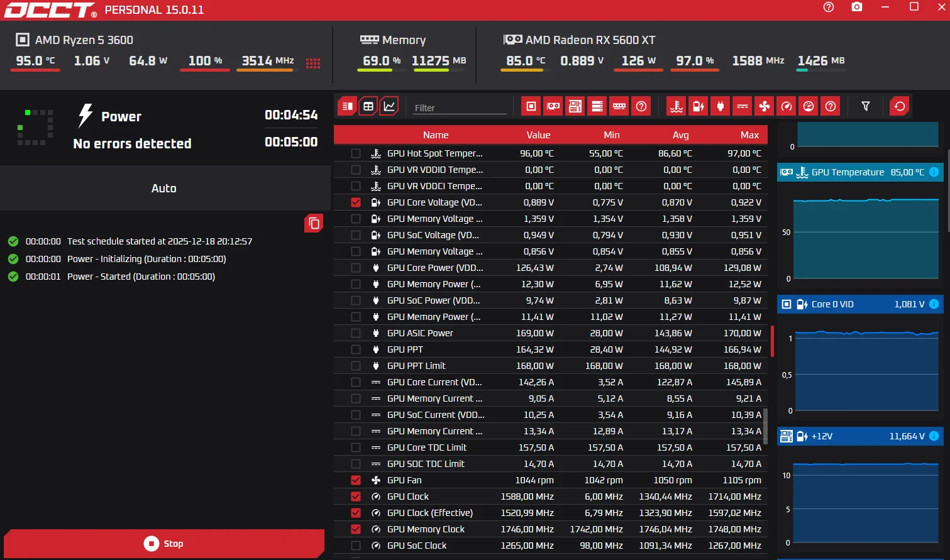The image size is (950, 560).
Task: Check the GPU Core TDC Limit checkbox
Action: [356, 447]
